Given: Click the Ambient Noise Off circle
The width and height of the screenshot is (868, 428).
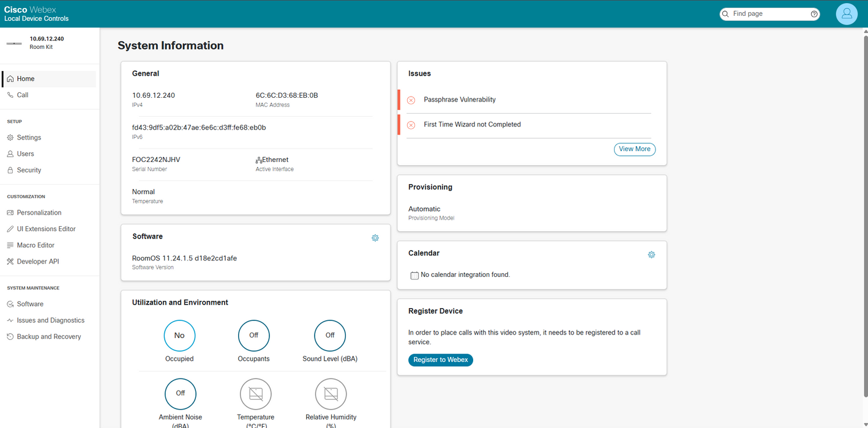Looking at the screenshot, I should tap(181, 394).
